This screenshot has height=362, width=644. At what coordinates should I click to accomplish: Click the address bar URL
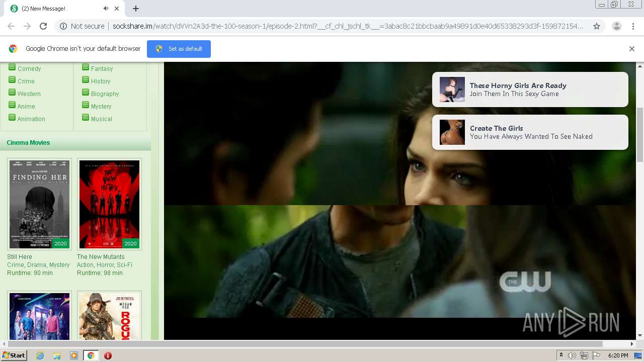[x=347, y=26]
